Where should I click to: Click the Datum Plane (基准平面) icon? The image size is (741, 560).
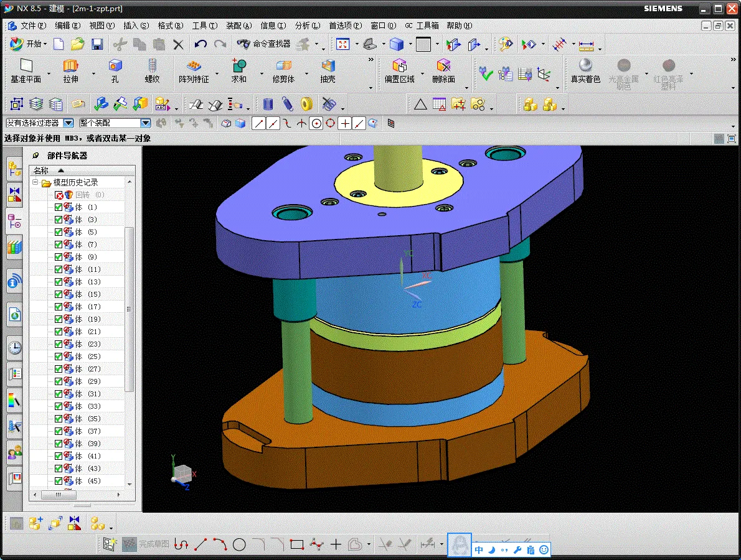coord(26,66)
